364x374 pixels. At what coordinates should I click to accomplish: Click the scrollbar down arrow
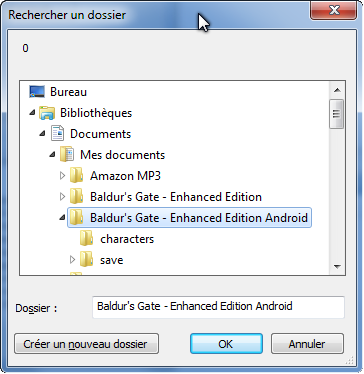pyautogui.click(x=337, y=266)
